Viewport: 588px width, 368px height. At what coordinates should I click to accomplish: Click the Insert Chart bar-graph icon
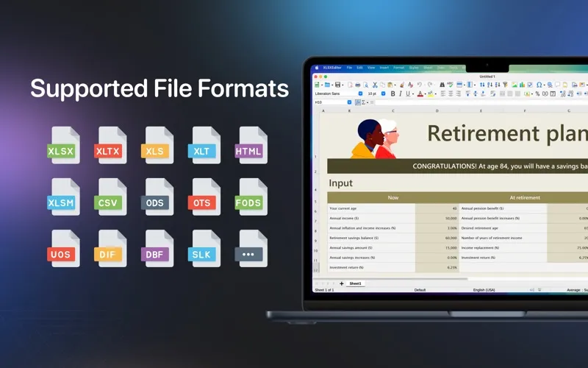click(x=522, y=85)
